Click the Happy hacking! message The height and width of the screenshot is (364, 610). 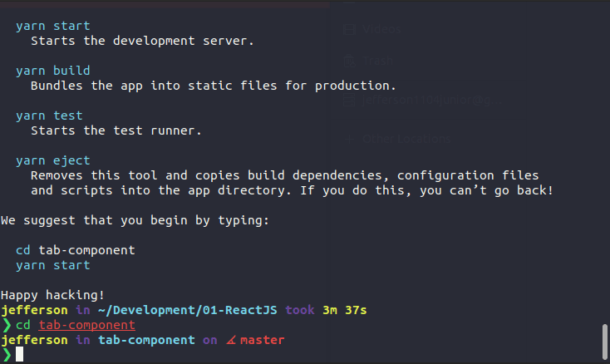click(x=53, y=295)
